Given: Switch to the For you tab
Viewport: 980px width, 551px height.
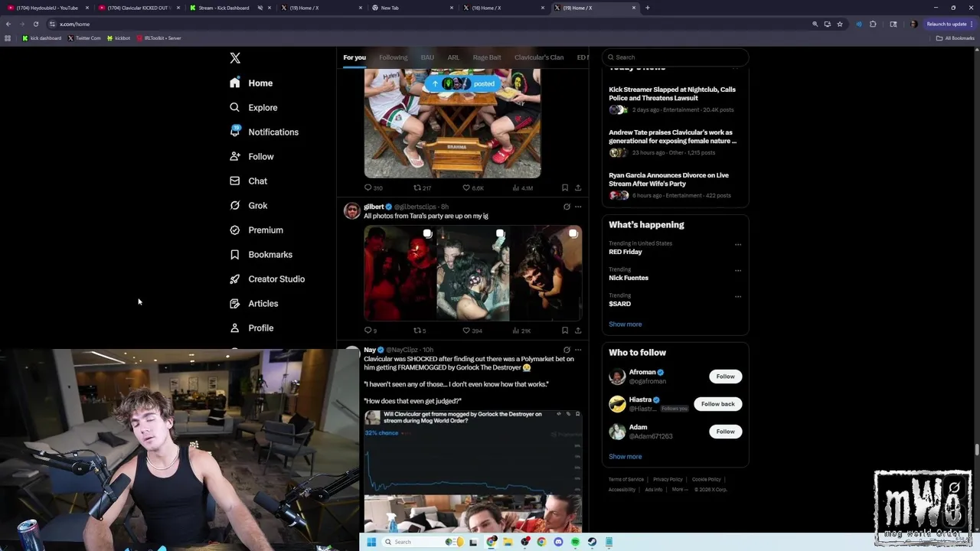Looking at the screenshot, I should pyautogui.click(x=354, y=57).
